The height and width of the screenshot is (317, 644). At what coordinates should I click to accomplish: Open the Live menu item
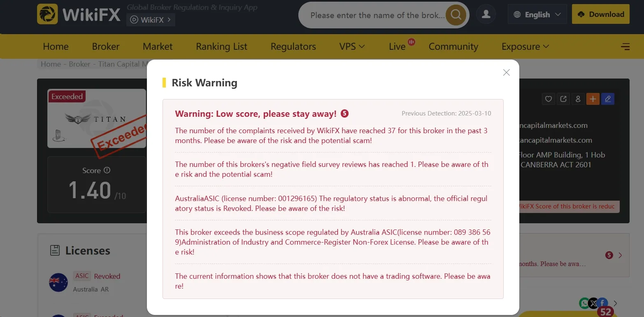click(397, 46)
